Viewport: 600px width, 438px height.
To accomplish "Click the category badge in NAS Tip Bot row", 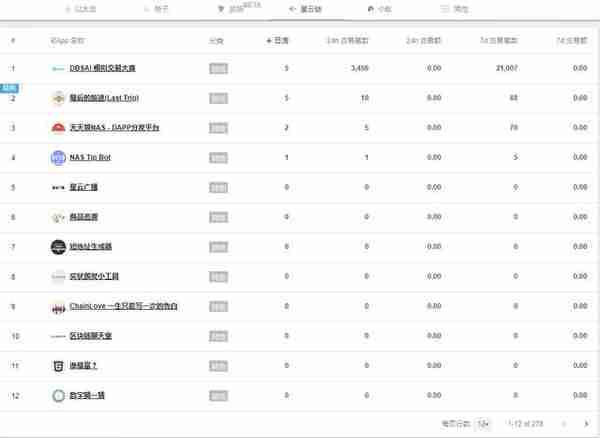I will coord(218,158).
